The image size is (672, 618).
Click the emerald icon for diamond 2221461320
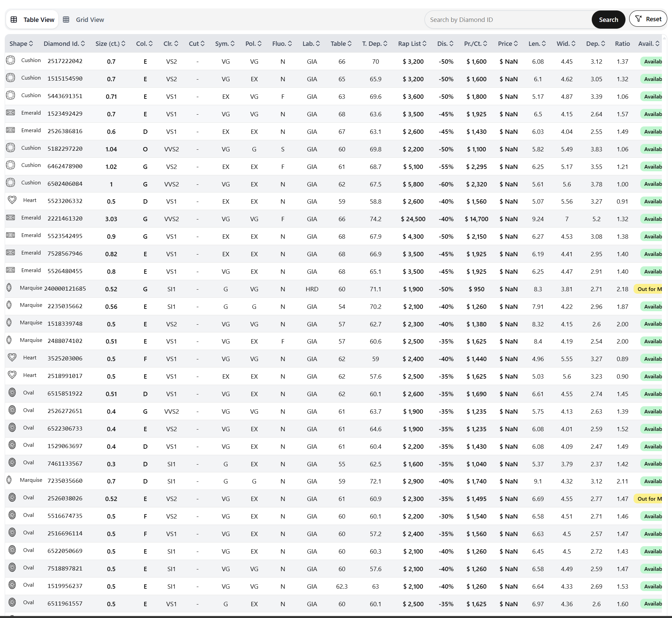(11, 217)
